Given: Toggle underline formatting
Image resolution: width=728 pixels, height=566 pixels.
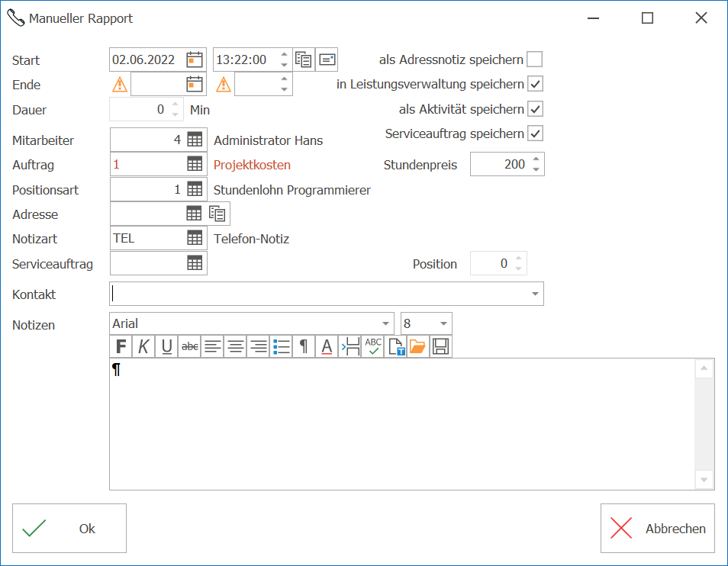Looking at the screenshot, I should [166, 346].
